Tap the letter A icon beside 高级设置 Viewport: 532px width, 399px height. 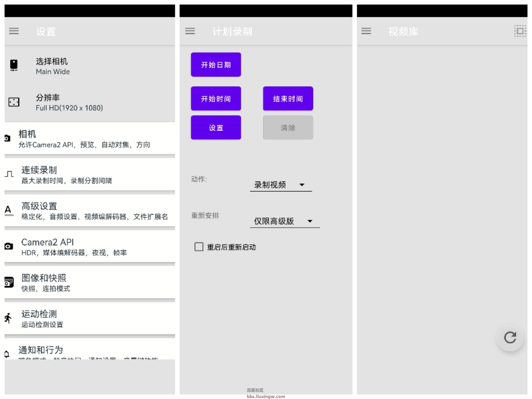tap(9, 210)
